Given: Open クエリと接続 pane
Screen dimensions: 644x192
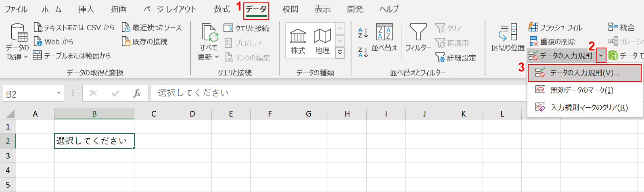Looking at the screenshot, I should (247, 28).
